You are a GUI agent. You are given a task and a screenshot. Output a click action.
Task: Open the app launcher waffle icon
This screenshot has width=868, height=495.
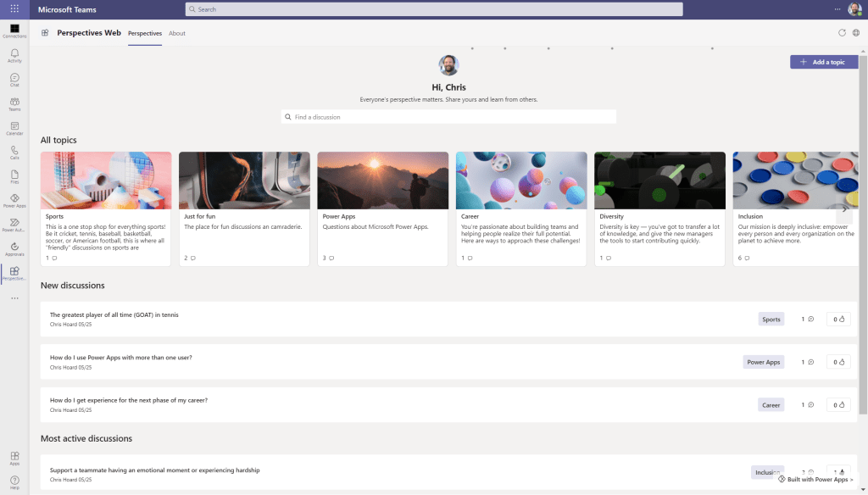(x=14, y=9)
